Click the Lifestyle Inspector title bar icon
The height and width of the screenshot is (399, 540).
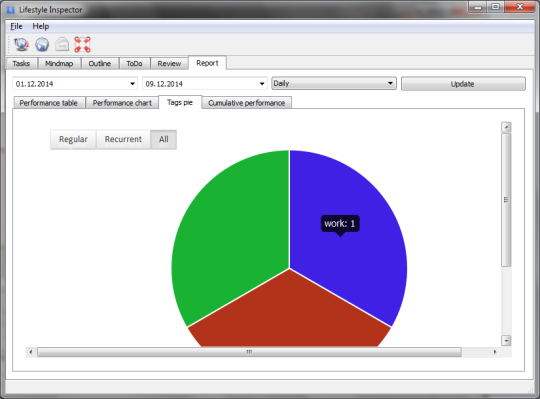click(x=11, y=10)
